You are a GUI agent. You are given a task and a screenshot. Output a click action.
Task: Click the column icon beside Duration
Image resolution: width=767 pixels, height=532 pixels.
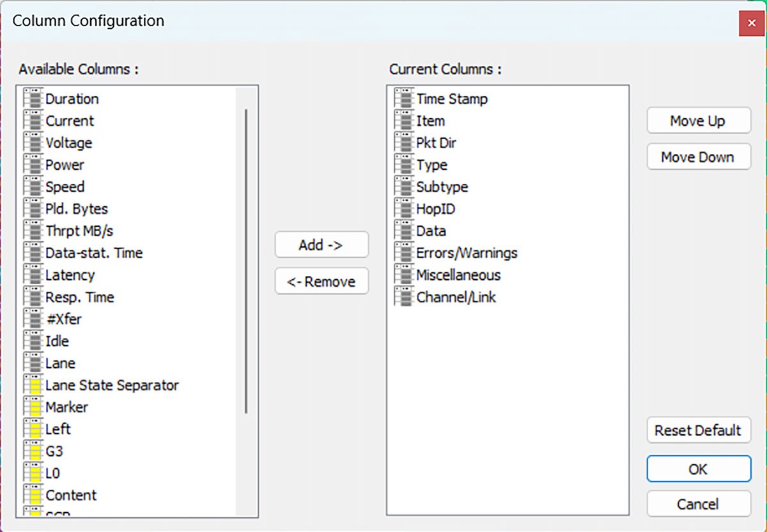[x=33, y=98]
